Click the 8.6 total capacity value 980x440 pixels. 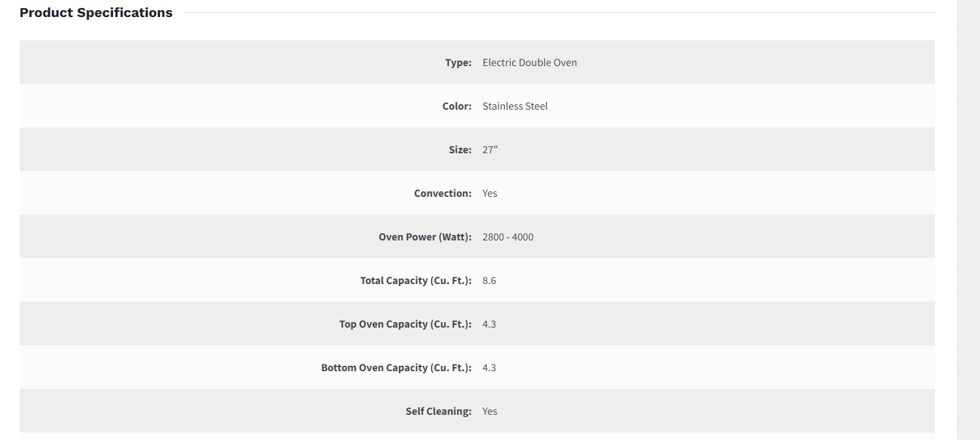point(489,281)
